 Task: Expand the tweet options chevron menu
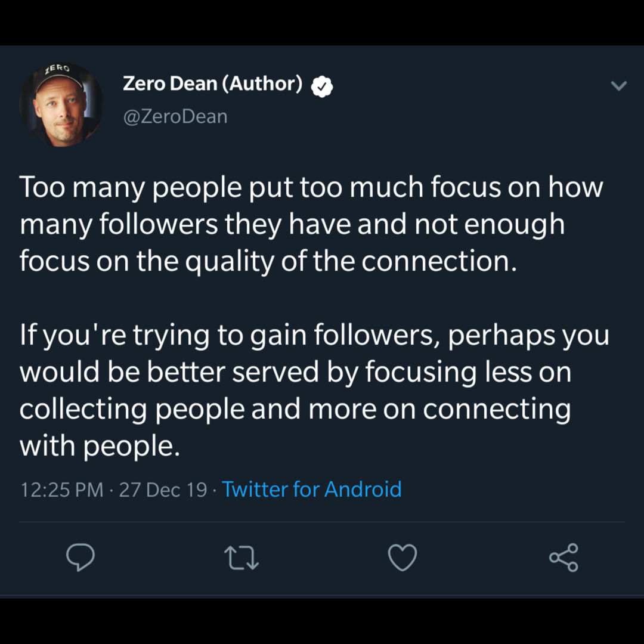(x=618, y=85)
